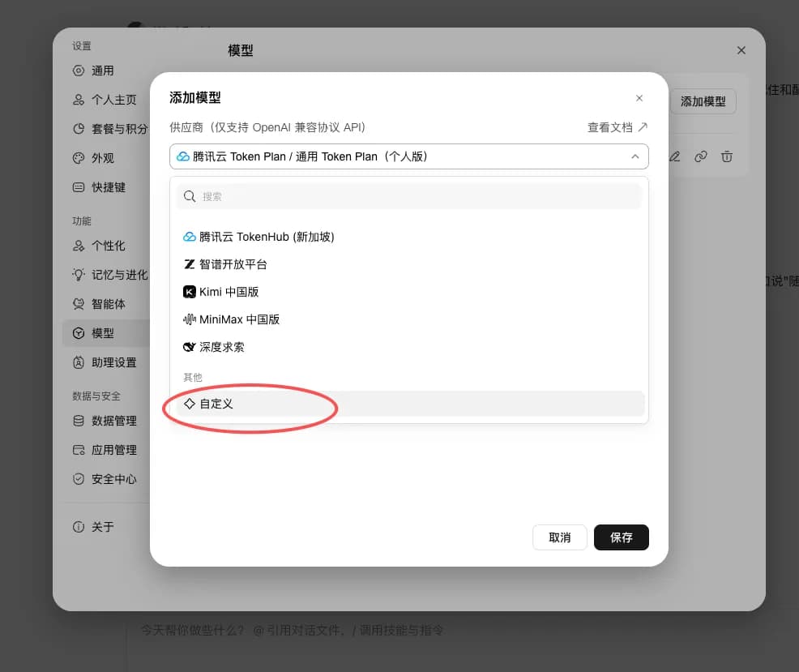
Task: Click the 保存 button
Action: 622,537
